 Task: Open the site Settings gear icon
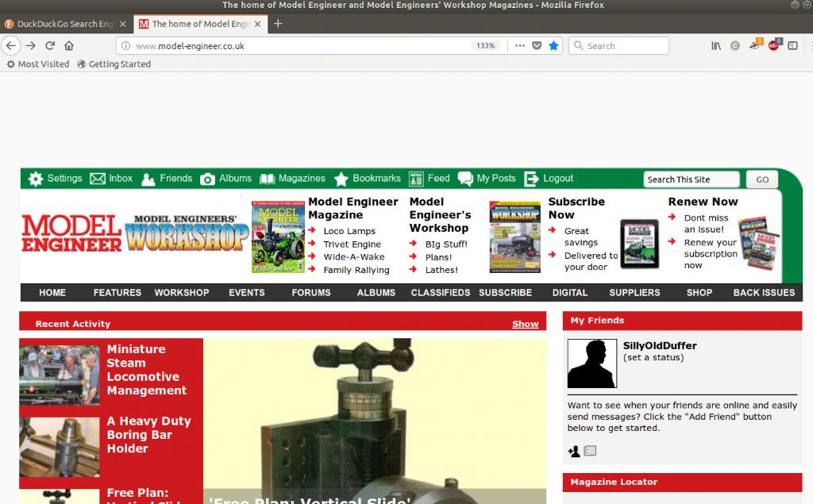[x=35, y=179]
